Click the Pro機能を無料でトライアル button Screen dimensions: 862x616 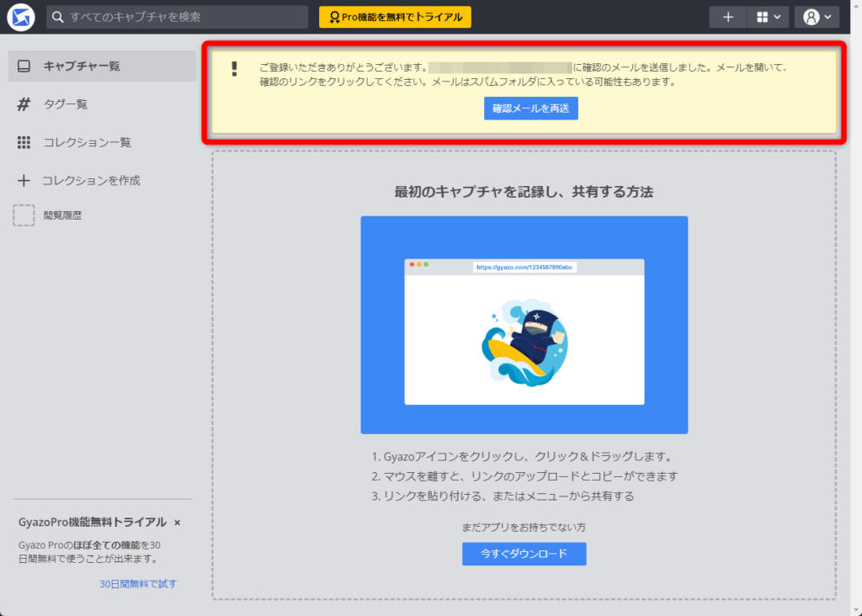pyautogui.click(x=394, y=16)
